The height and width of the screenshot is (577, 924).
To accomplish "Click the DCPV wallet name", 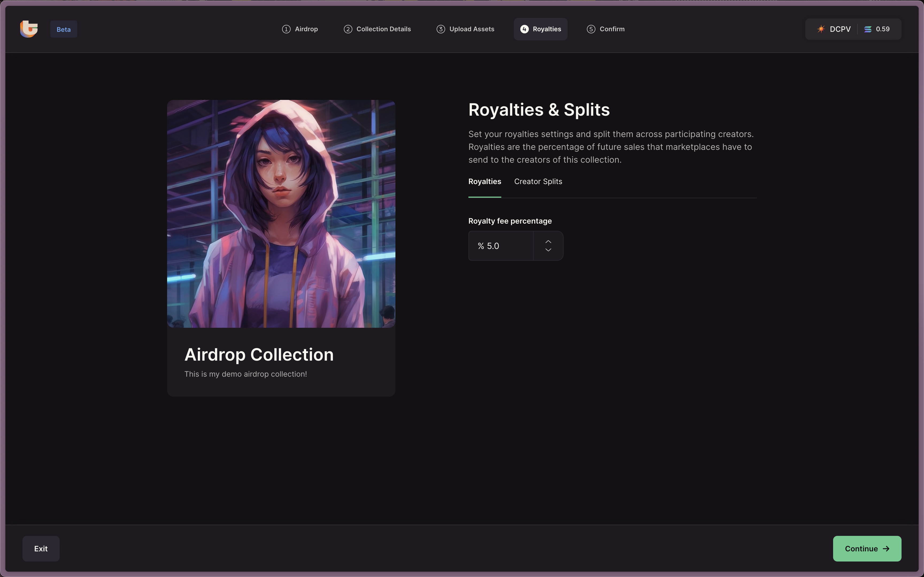I will pos(840,29).
